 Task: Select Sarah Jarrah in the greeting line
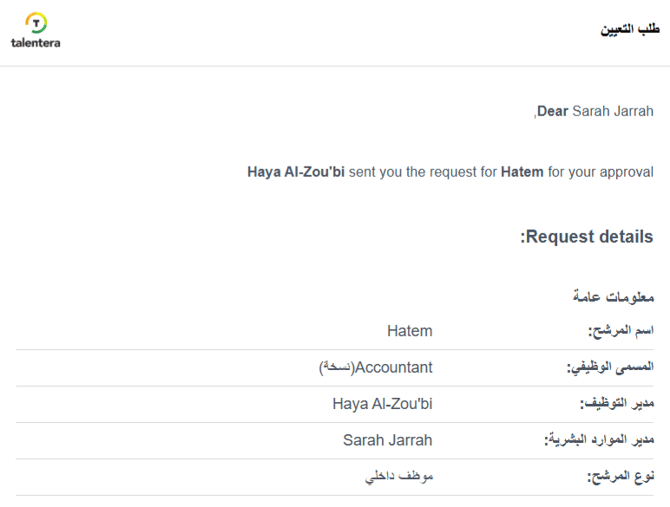click(x=612, y=111)
